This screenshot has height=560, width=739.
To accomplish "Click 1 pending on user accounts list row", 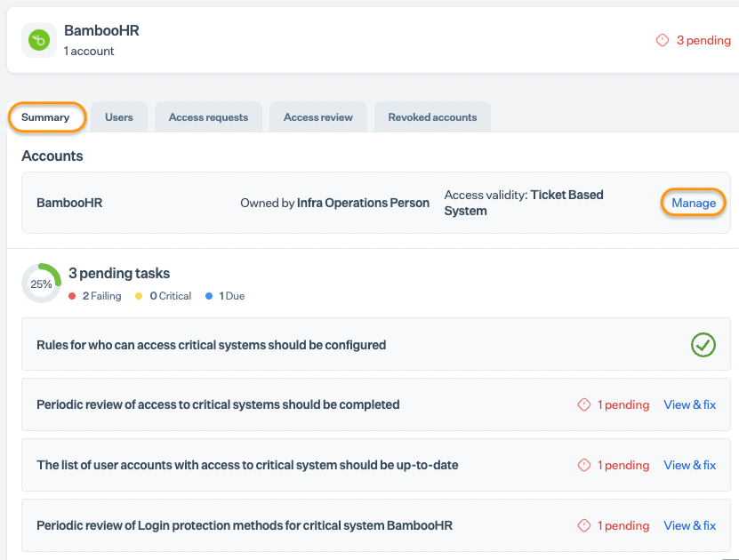I will 623,465.
